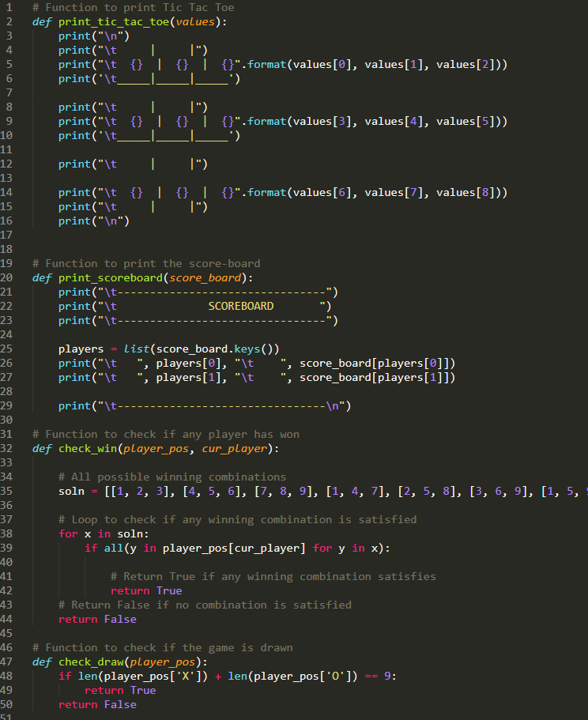Click the print_scoreboard function name
This screenshot has height=720, width=588.
tap(111, 278)
